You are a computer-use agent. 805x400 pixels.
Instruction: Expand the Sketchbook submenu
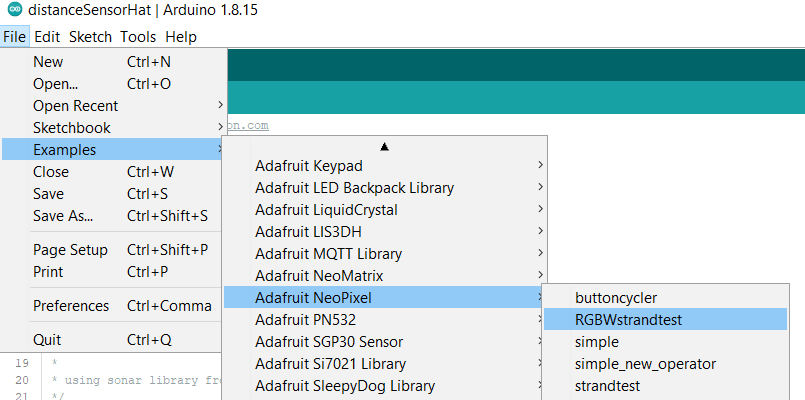tap(114, 128)
